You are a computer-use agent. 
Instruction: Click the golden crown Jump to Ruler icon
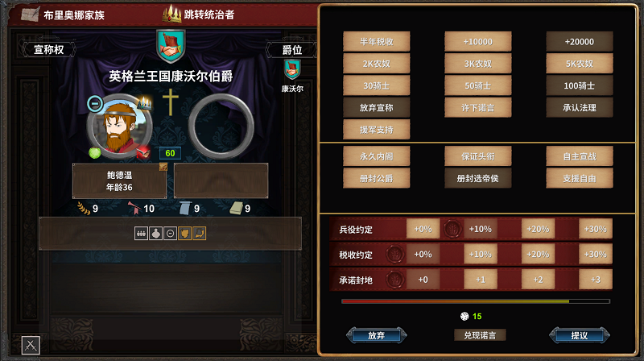pos(172,15)
